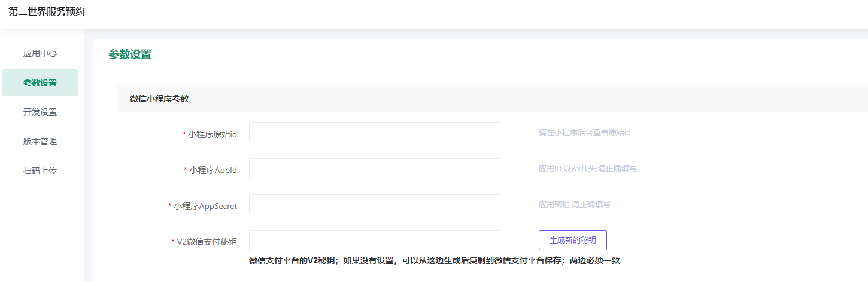Focus the V2微信支付秘钥 input field
Image resolution: width=868 pixels, height=282 pixels.
tap(375, 240)
